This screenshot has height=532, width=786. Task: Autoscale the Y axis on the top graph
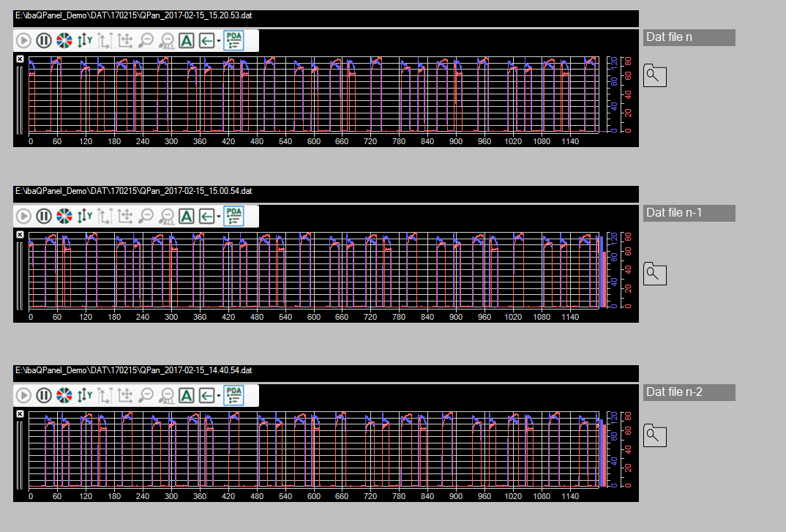[85, 41]
